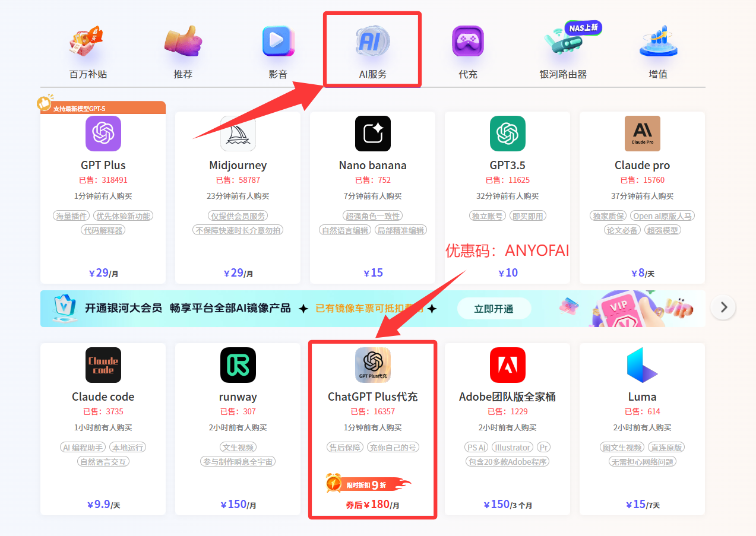Click the Claude code price ¥9.9/天
Image resolution: width=756 pixels, height=536 pixels.
pos(103,505)
